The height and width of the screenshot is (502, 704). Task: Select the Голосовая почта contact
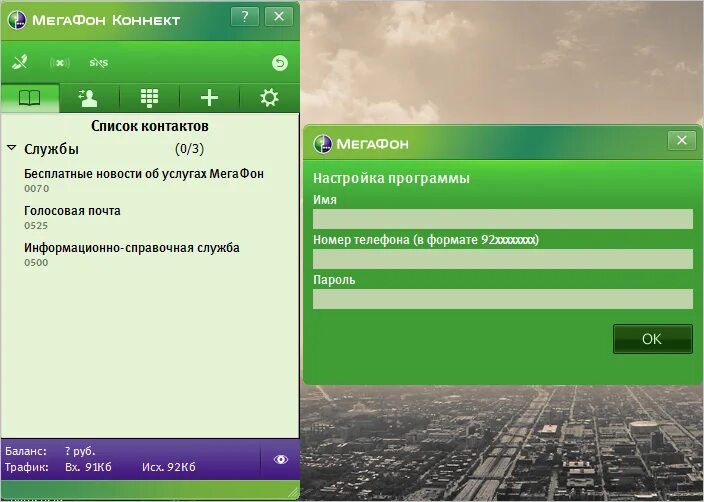(x=72, y=211)
